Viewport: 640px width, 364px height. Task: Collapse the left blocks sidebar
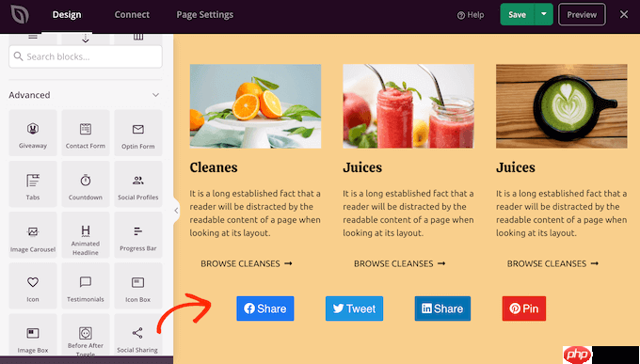pyautogui.click(x=176, y=211)
